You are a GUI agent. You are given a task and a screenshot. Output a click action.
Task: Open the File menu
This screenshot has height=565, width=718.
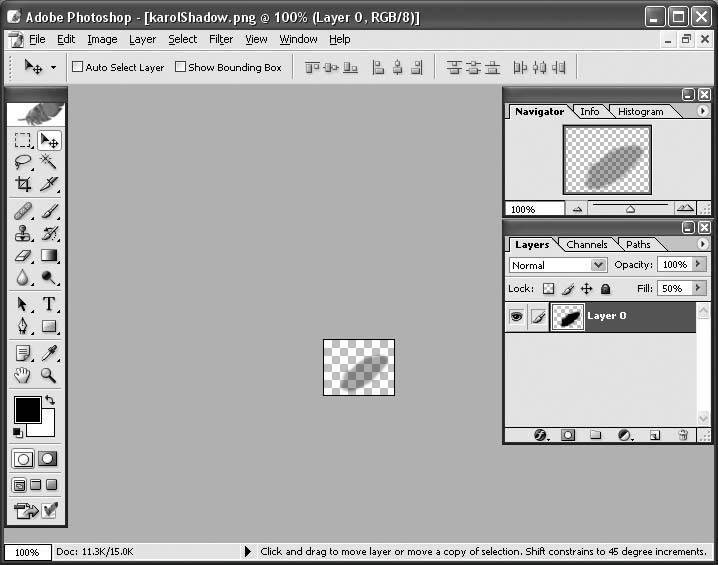[37, 39]
